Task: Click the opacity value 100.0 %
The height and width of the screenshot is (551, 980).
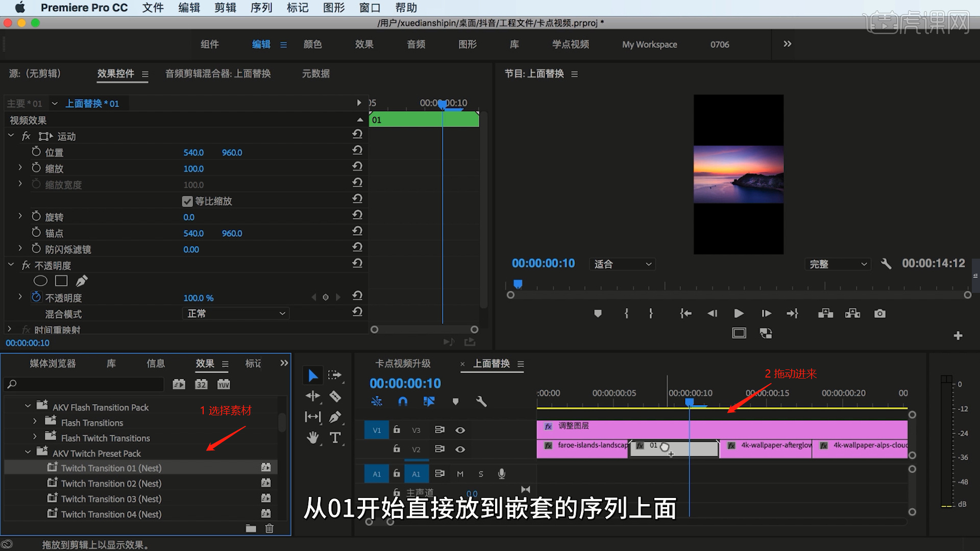Action: tap(199, 298)
